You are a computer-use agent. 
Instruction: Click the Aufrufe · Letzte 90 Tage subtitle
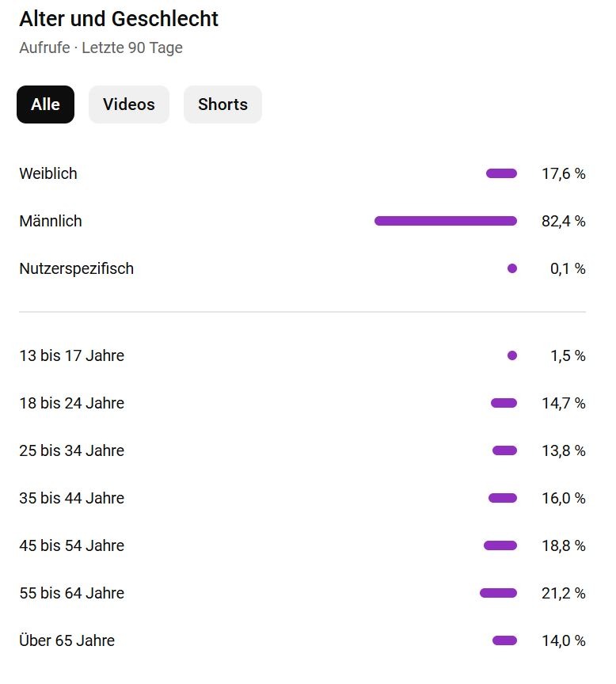coord(101,47)
